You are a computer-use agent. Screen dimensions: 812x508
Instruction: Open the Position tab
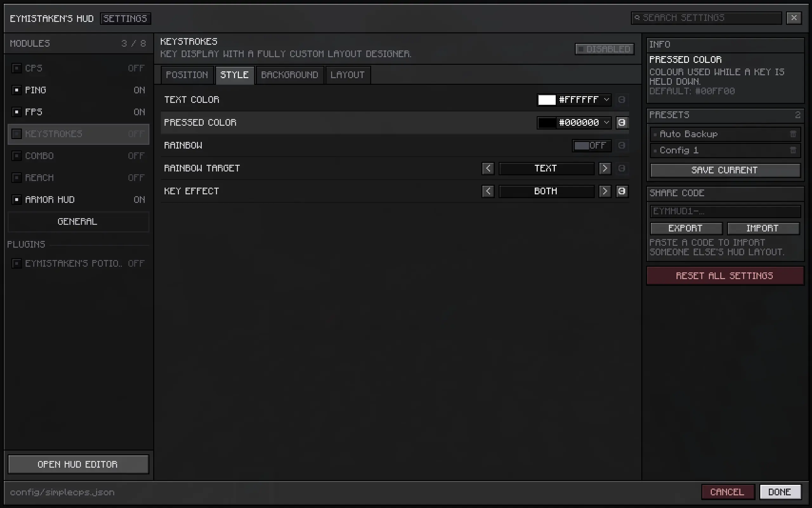point(187,75)
